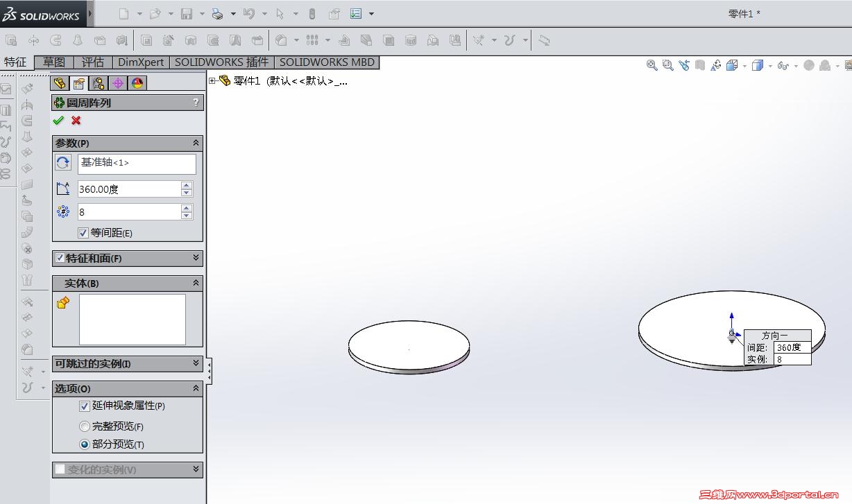
Task: Toggle 变化的实例 checkbox
Action: tap(60, 469)
